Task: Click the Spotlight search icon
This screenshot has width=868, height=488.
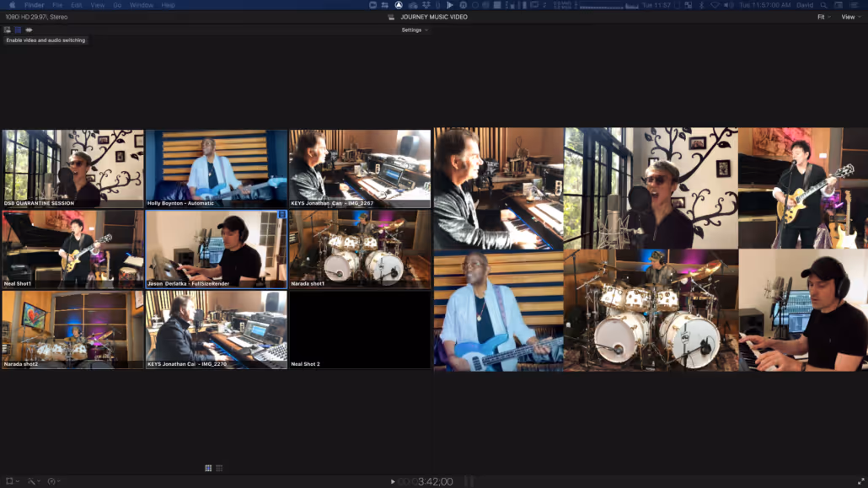Action: click(x=823, y=4)
